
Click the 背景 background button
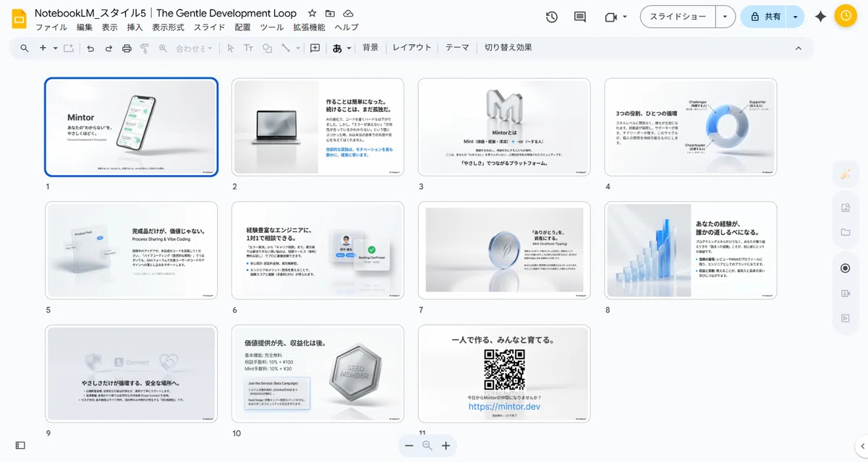click(x=370, y=48)
